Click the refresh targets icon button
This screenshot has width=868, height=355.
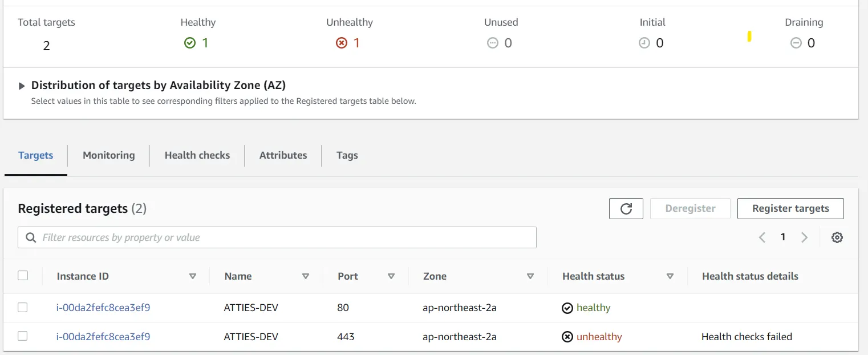626,209
